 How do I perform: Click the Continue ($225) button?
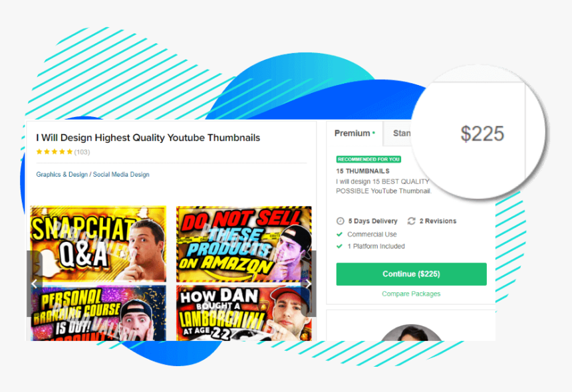point(411,274)
